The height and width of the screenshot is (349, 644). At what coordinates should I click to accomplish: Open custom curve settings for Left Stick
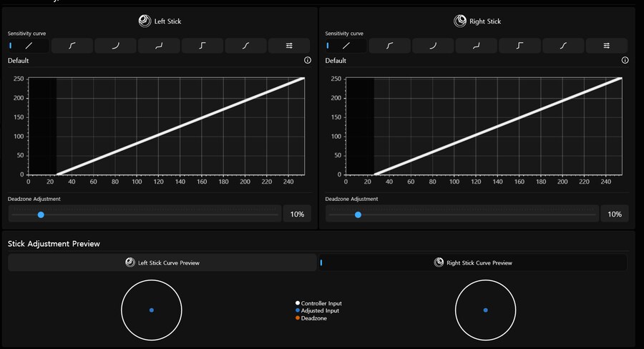289,46
